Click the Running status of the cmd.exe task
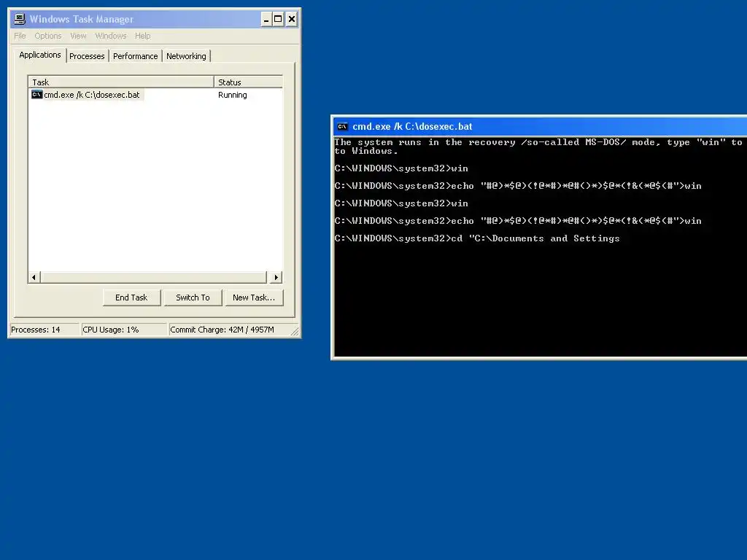 click(233, 95)
